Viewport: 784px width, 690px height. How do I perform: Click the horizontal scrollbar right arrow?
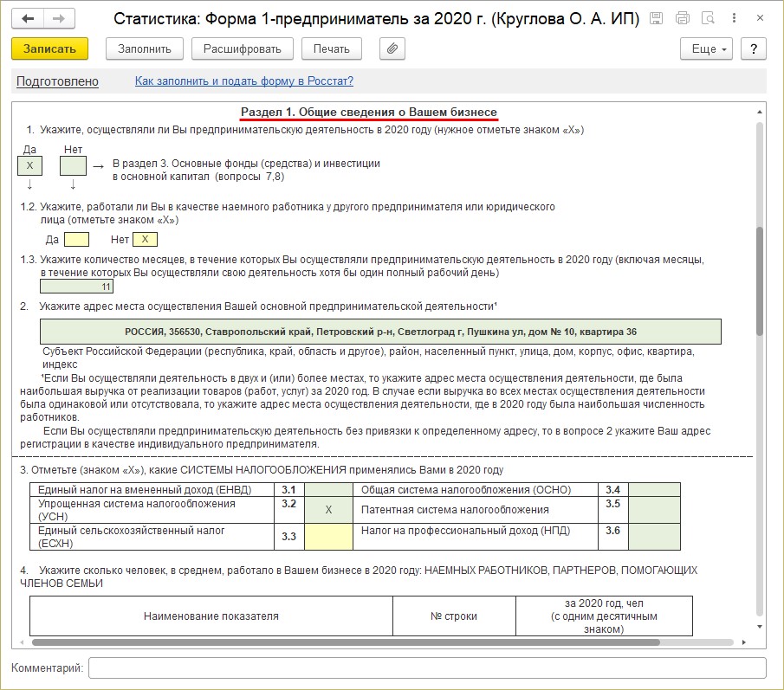click(744, 642)
